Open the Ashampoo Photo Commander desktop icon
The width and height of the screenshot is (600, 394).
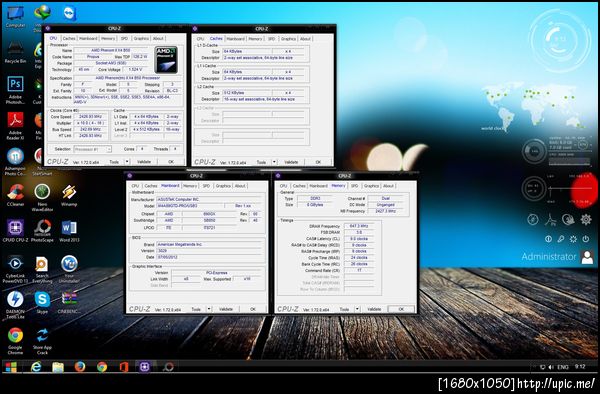coord(15,161)
